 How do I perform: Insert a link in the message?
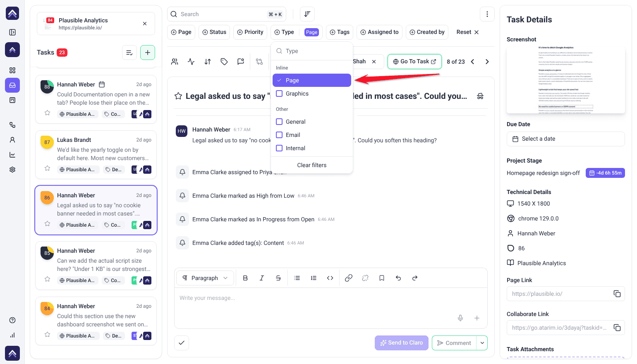349,278
